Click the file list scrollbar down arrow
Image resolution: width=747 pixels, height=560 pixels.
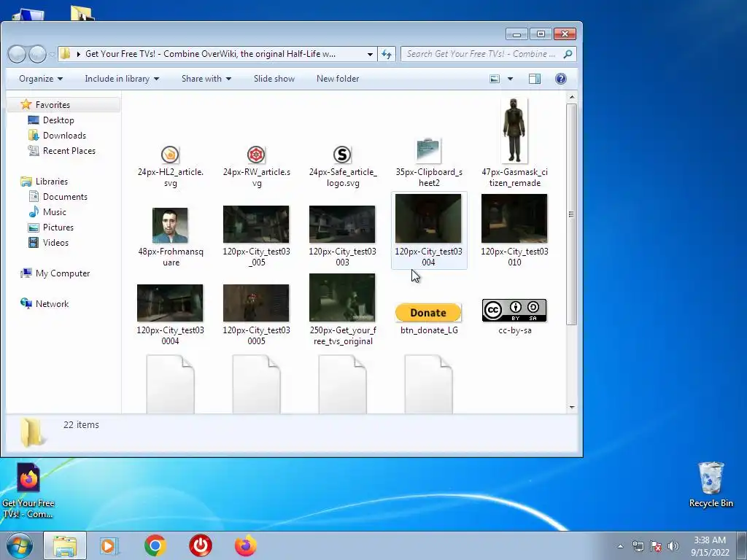pyautogui.click(x=572, y=407)
